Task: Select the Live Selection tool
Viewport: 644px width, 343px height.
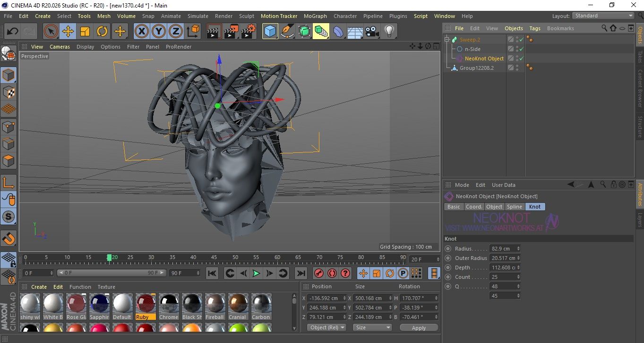Action: (x=51, y=32)
